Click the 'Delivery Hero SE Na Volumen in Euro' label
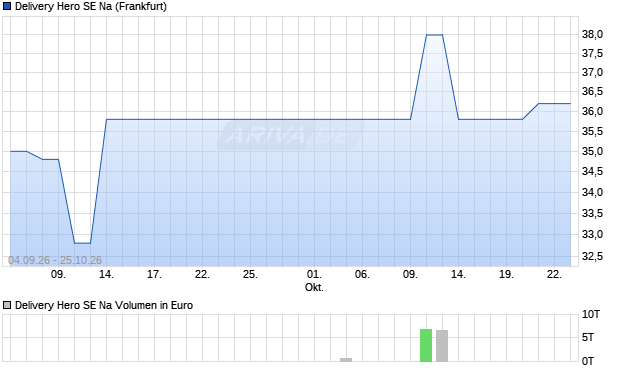The height and width of the screenshot is (371, 620). (104, 305)
